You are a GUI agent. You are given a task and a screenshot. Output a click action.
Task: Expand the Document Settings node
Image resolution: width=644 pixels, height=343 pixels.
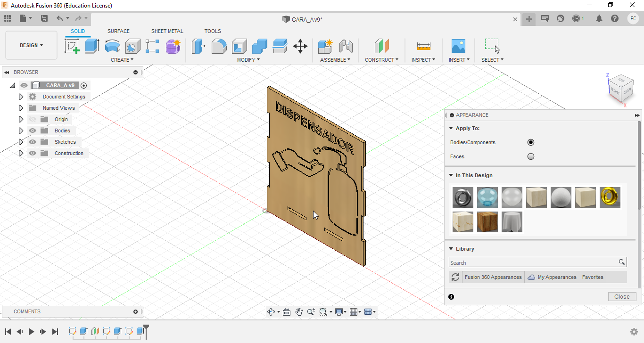click(x=21, y=97)
